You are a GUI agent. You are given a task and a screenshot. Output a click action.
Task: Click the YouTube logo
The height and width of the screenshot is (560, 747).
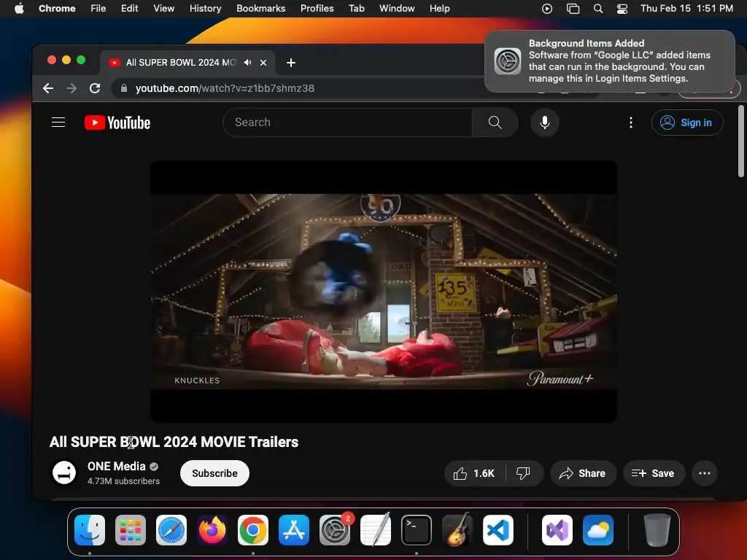[x=117, y=122]
